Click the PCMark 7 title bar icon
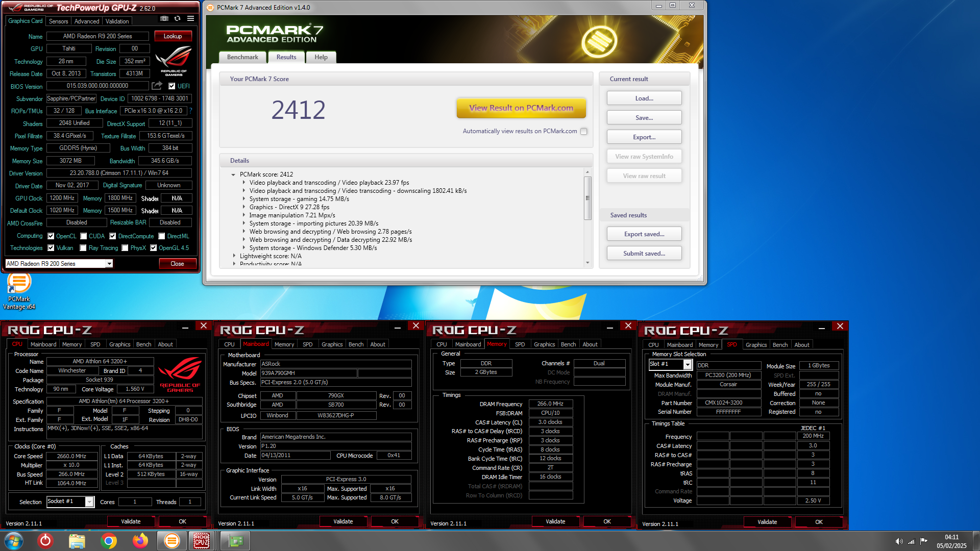Screen dimensions: 980x551 [x=210, y=7]
